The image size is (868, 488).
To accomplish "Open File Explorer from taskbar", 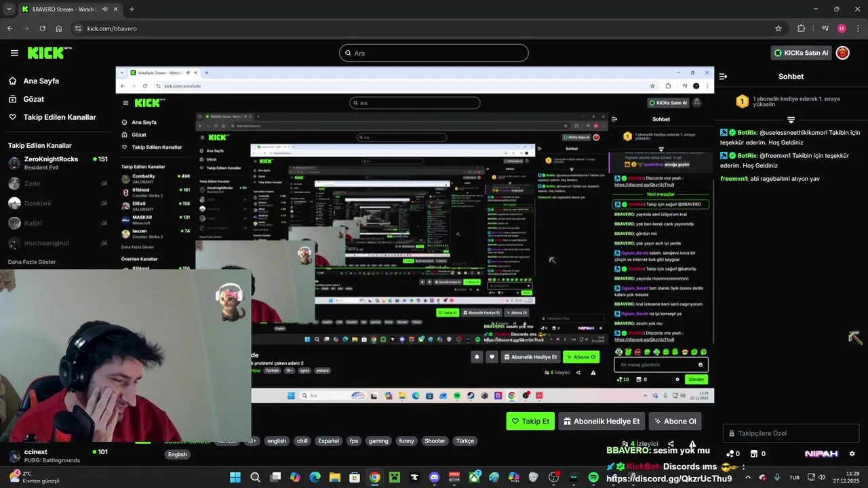I will click(x=335, y=477).
